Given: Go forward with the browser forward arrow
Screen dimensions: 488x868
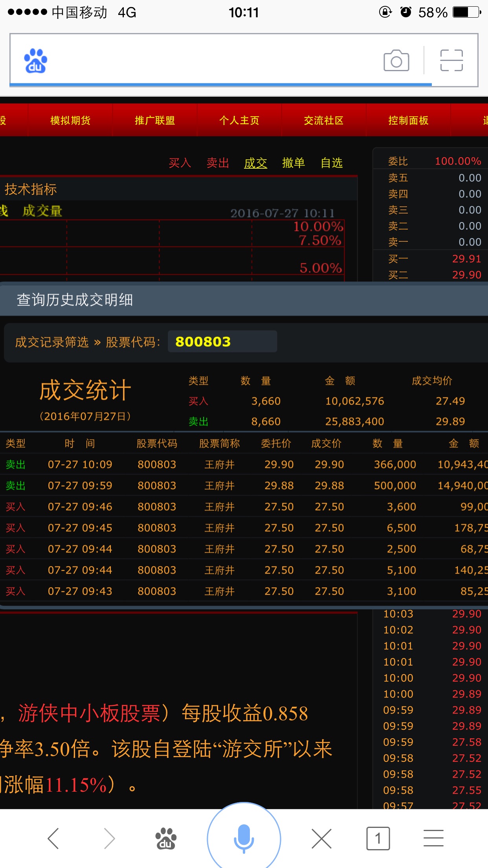Looking at the screenshot, I should point(109,838).
